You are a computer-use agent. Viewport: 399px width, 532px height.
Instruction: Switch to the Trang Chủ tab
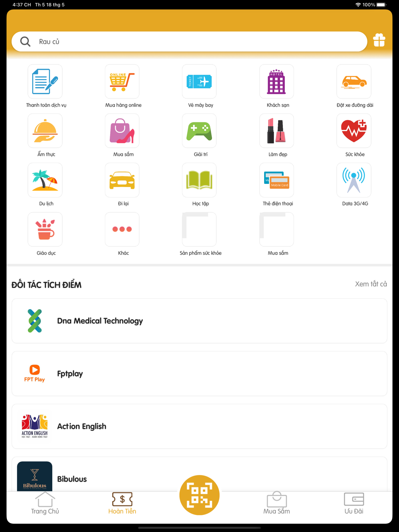tap(45, 503)
